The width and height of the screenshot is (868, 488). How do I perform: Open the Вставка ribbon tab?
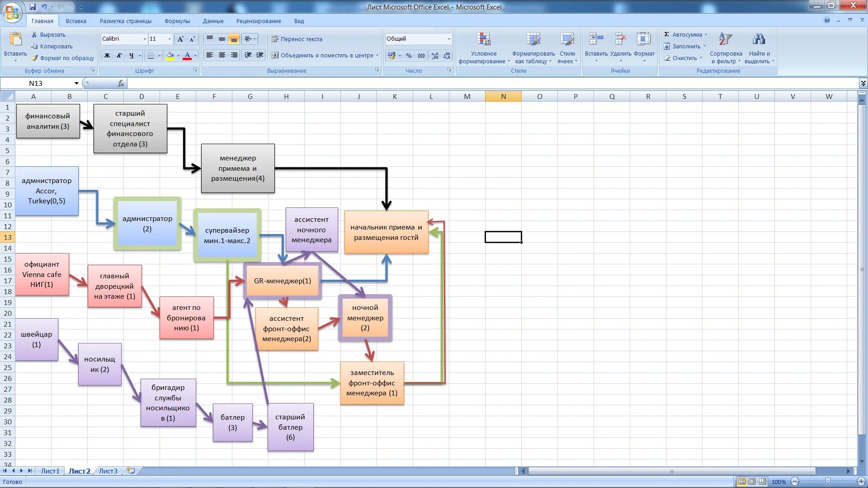click(76, 21)
